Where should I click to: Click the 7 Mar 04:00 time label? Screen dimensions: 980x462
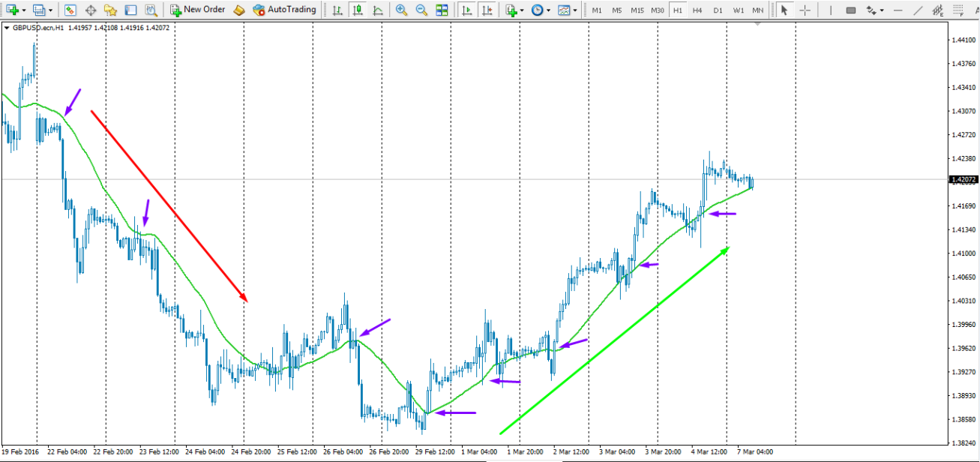pos(755,452)
